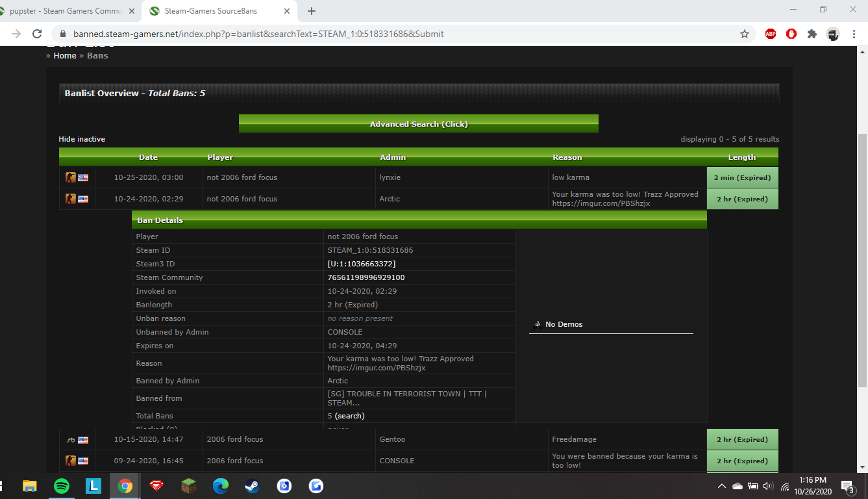Screen dimensions: 868x499
Task: Click the page's vertical scrollbar thumb
Action: pos(863,260)
